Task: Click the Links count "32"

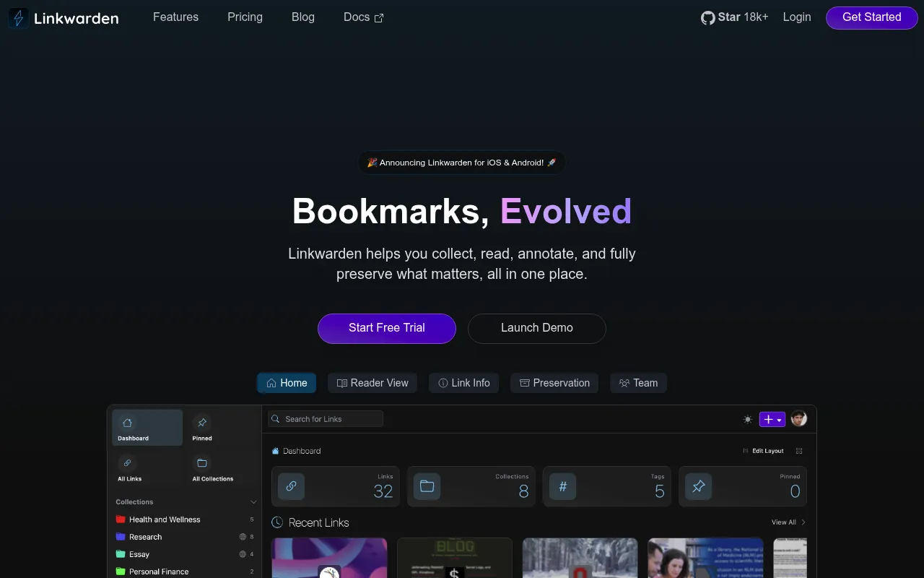Action: tap(383, 491)
